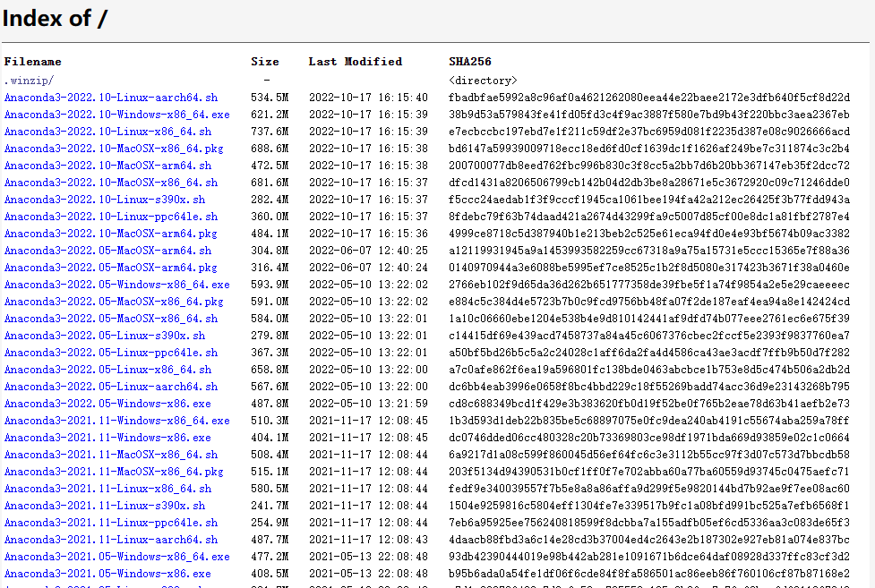Viewport: 875px width, 588px height.
Task: Click the Filename column header
Action: click(x=33, y=62)
